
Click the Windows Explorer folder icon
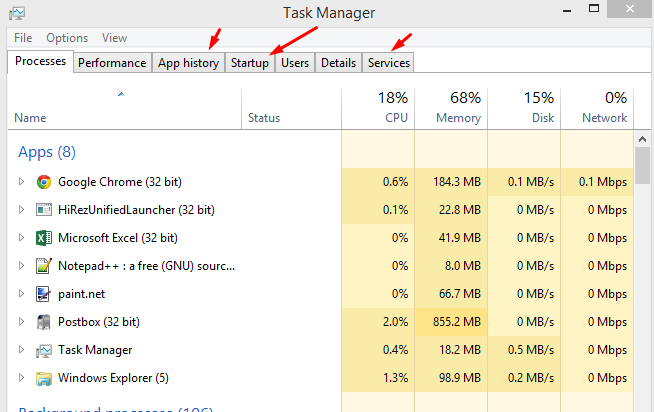(x=44, y=378)
